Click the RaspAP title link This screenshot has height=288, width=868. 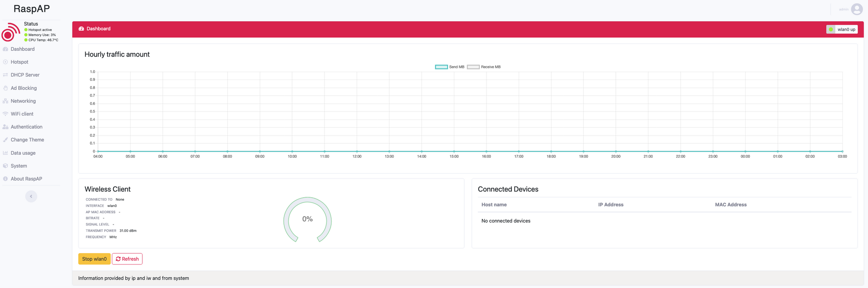32,9
